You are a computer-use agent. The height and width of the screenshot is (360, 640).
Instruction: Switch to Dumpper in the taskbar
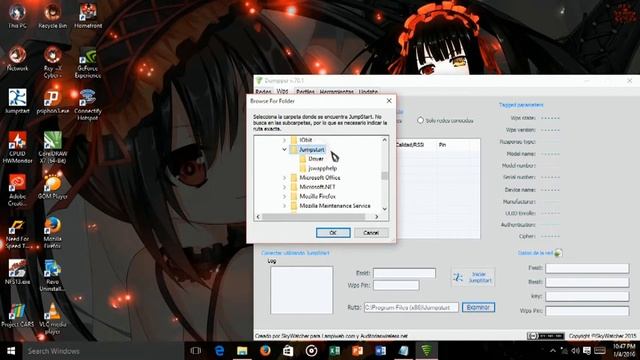(x=427, y=351)
